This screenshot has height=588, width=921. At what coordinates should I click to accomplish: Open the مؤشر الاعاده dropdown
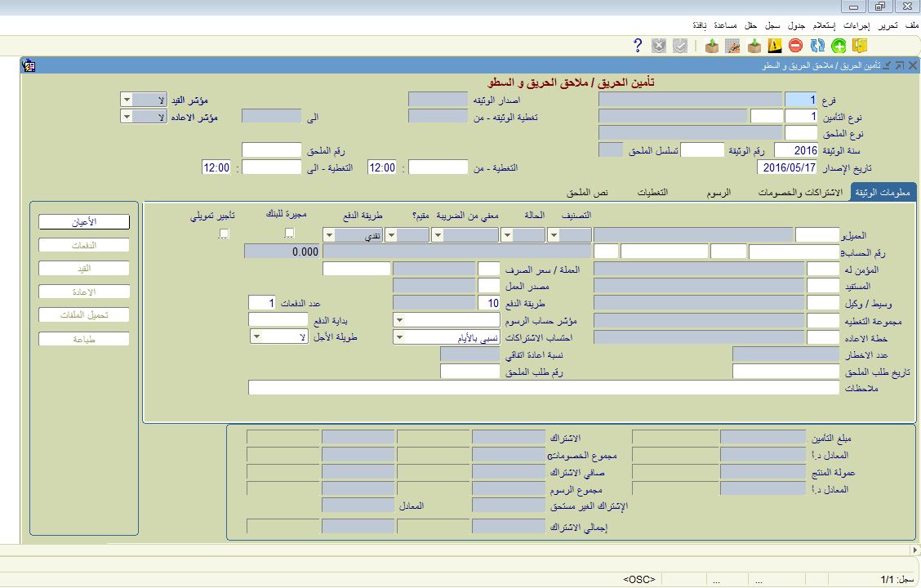point(127,117)
